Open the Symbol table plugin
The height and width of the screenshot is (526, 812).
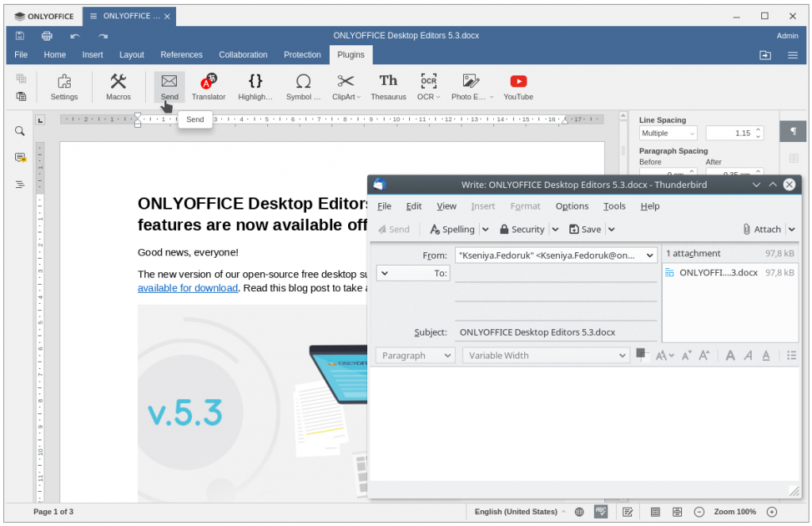304,86
